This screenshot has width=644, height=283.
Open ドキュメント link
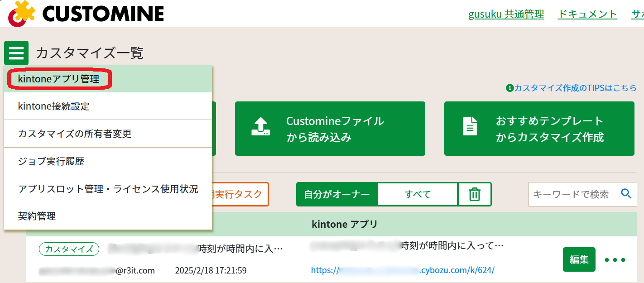587,14
